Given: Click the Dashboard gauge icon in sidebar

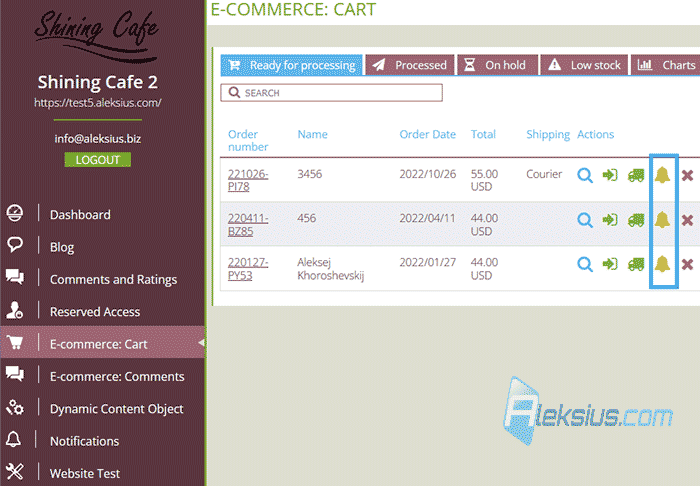Looking at the screenshot, I should (x=15, y=213).
